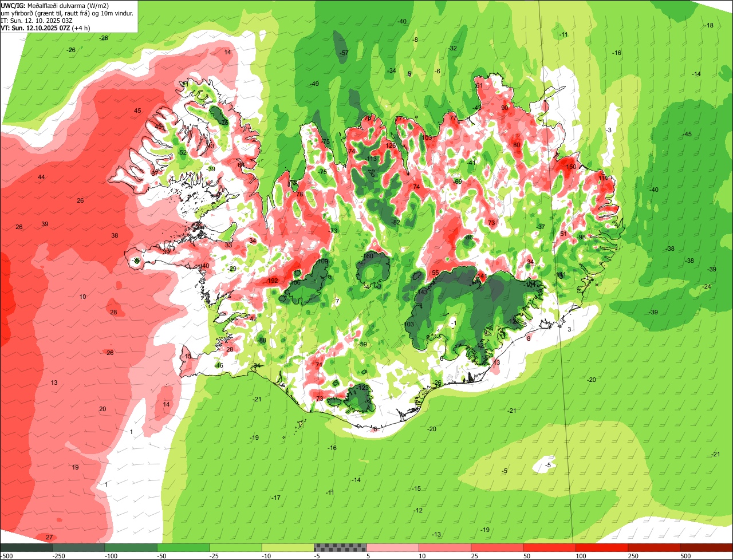Click legend swatch between 10 and 25
Image resolution: width=733 pixels, height=560 pixels.
click(445, 547)
